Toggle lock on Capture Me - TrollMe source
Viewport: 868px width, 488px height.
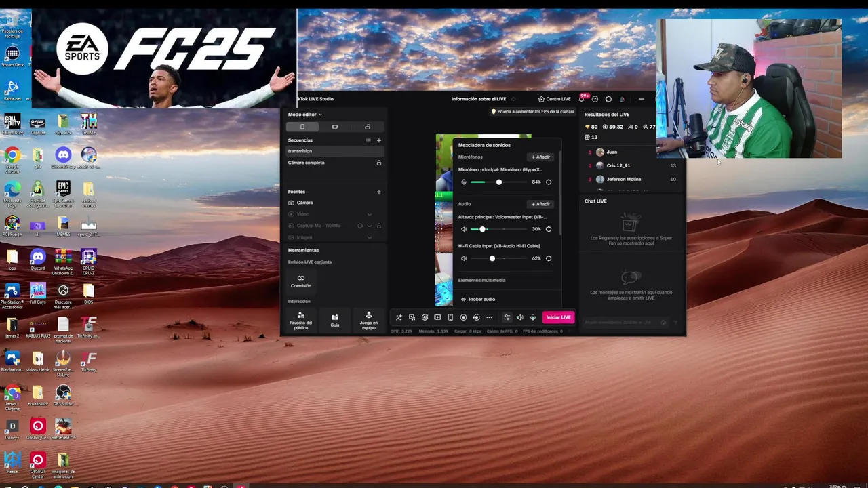[379, 226]
